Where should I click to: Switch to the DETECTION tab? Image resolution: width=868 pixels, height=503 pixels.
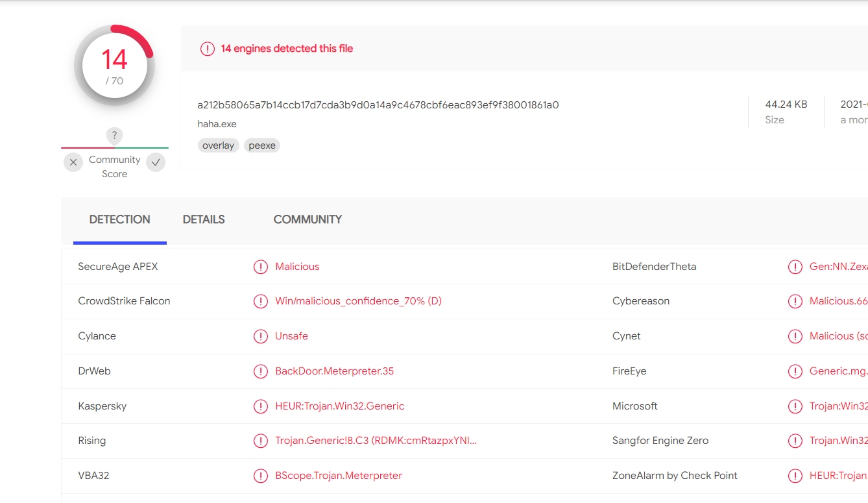click(x=120, y=219)
